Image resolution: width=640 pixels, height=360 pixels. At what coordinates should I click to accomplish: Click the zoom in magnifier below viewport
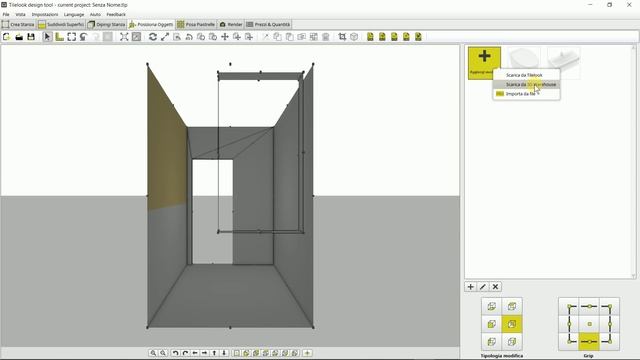point(153,353)
